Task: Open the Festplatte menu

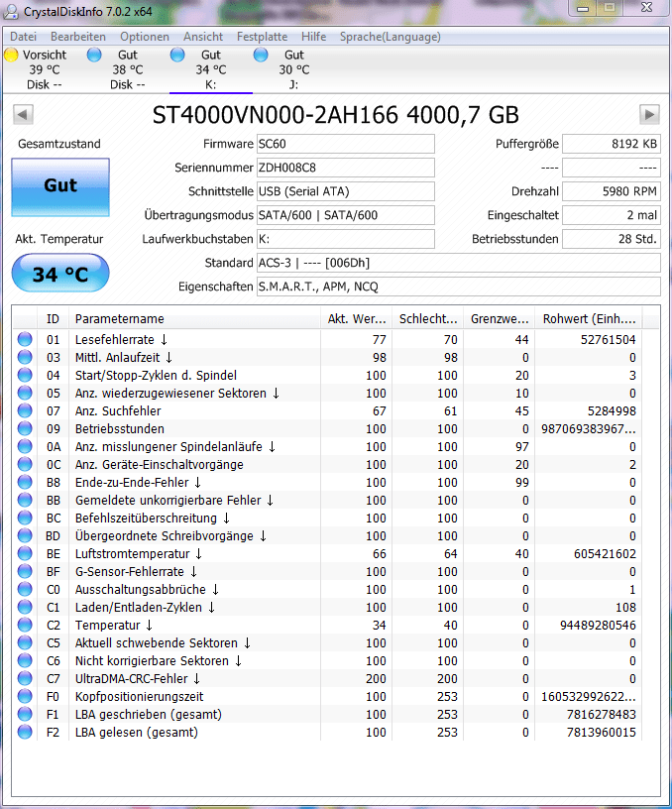Action: (x=262, y=37)
